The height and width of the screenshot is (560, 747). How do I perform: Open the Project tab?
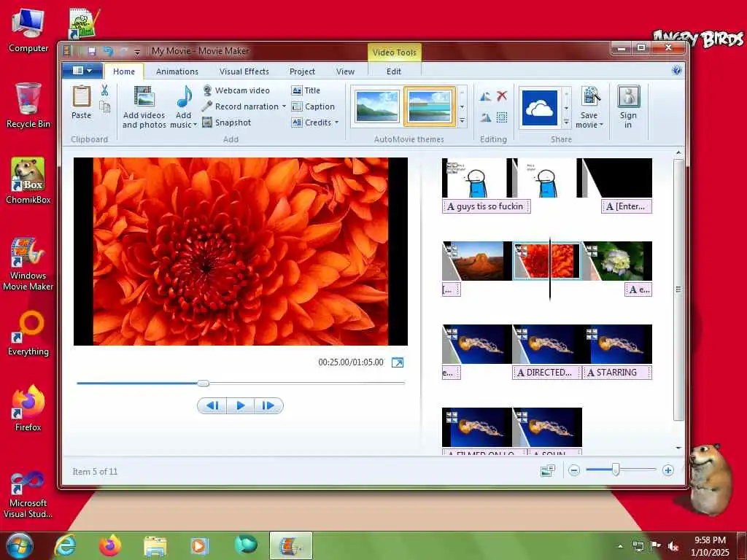tap(302, 71)
